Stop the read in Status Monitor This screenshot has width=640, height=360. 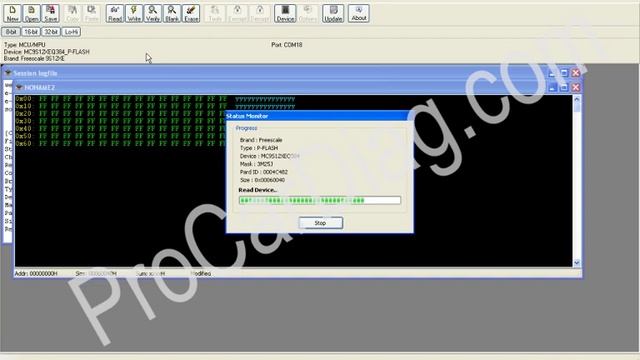320,223
